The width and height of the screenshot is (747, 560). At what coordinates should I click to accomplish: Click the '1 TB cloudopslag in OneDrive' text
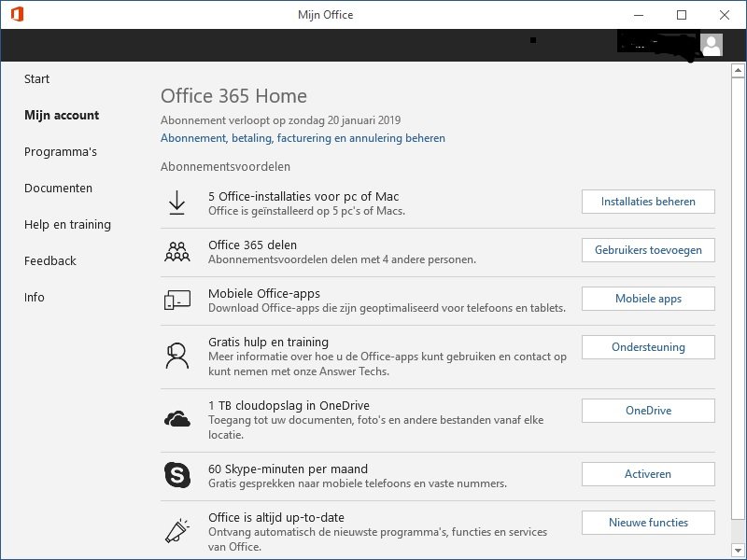coord(289,405)
